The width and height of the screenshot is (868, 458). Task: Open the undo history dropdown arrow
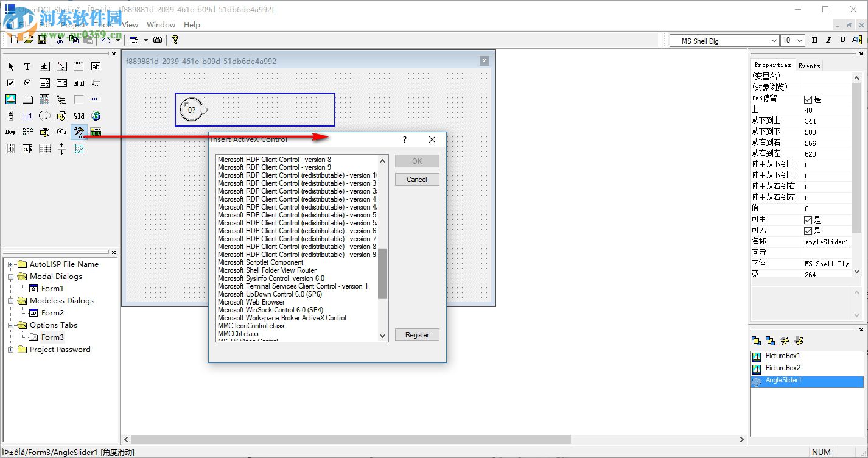click(x=117, y=40)
